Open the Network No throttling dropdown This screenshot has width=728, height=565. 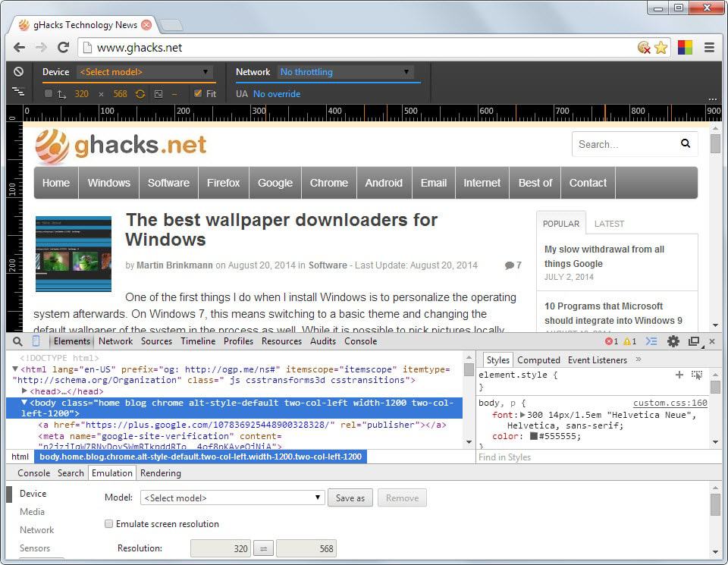[x=346, y=72]
